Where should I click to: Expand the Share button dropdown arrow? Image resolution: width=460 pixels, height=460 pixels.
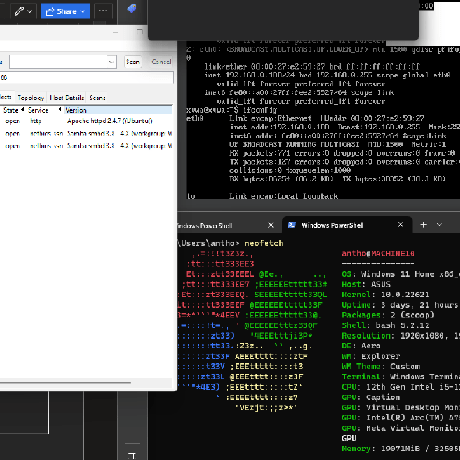click(84, 12)
